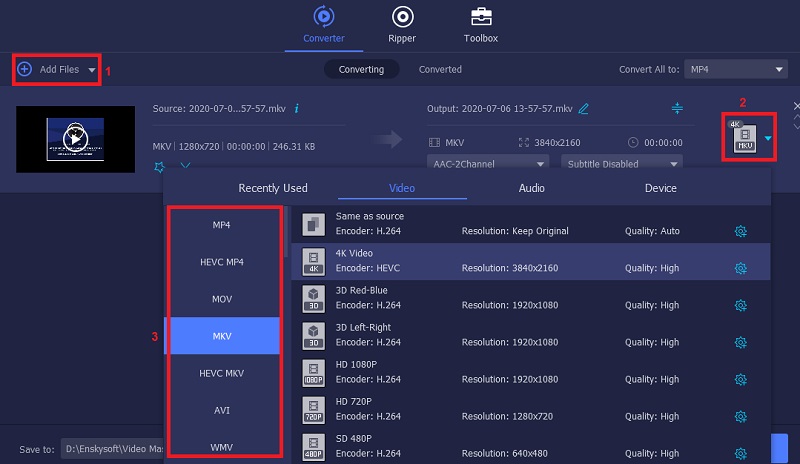This screenshot has height=464, width=800.
Task: Click the cut/trim icon below source
Action: coord(185,166)
